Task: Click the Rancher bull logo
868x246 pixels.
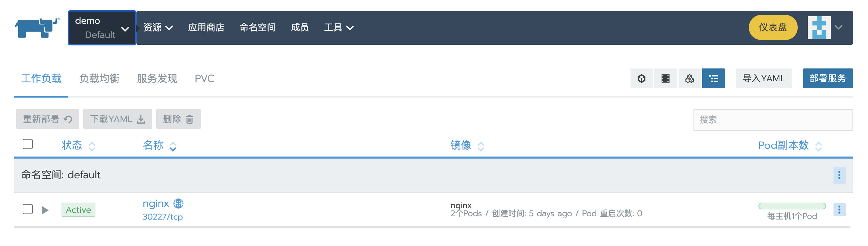Action: click(37, 27)
